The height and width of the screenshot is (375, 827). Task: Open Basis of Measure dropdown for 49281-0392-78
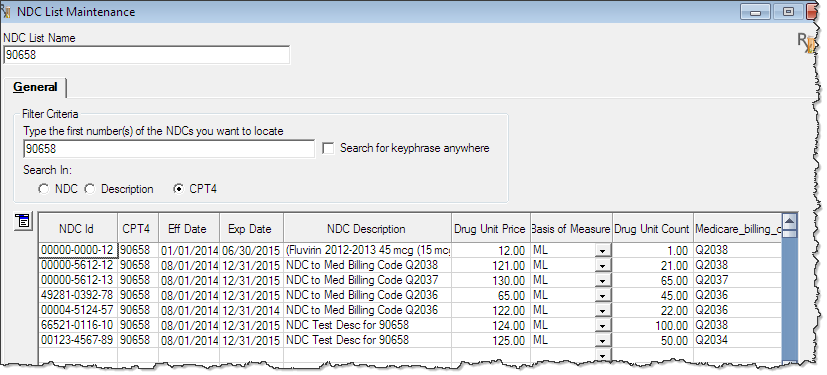click(x=603, y=295)
